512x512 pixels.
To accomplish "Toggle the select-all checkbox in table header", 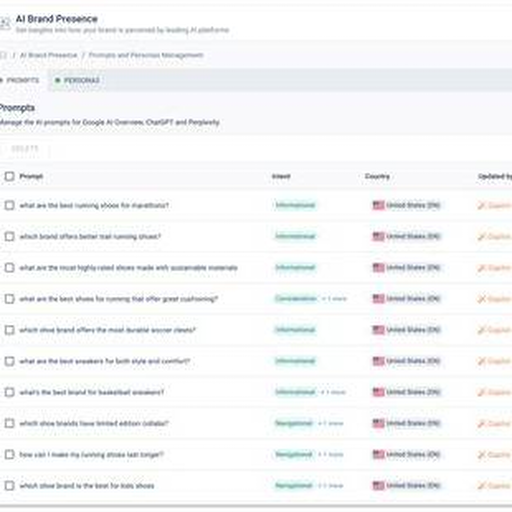I will (x=9, y=176).
